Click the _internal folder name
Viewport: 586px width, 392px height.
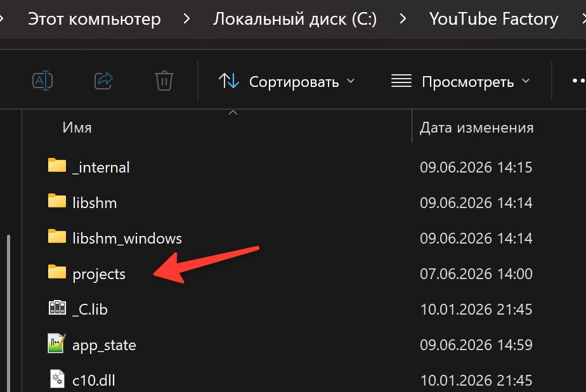(x=101, y=167)
